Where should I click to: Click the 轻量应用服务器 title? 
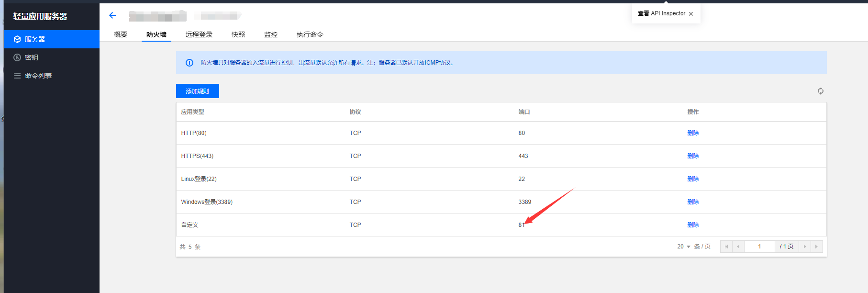tap(40, 16)
